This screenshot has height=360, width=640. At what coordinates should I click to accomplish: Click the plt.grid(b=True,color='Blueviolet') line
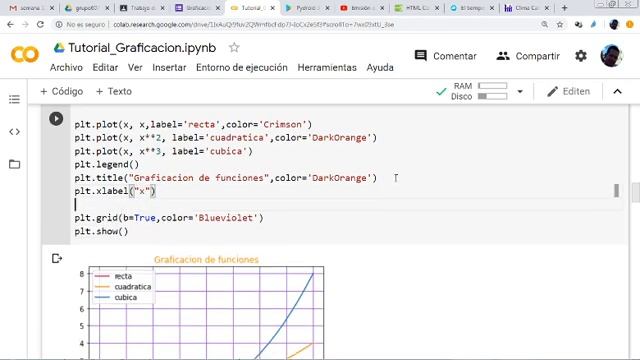169,218
